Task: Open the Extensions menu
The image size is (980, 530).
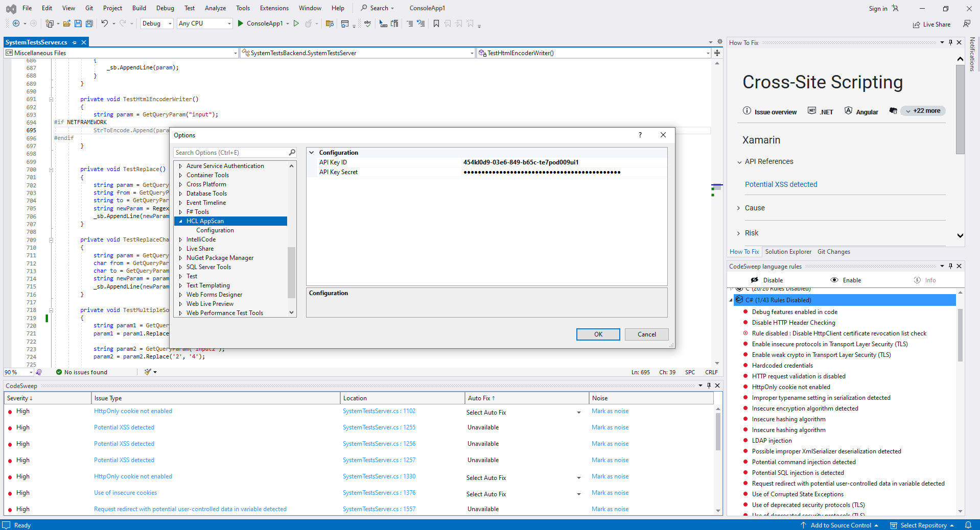Action: click(x=274, y=8)
